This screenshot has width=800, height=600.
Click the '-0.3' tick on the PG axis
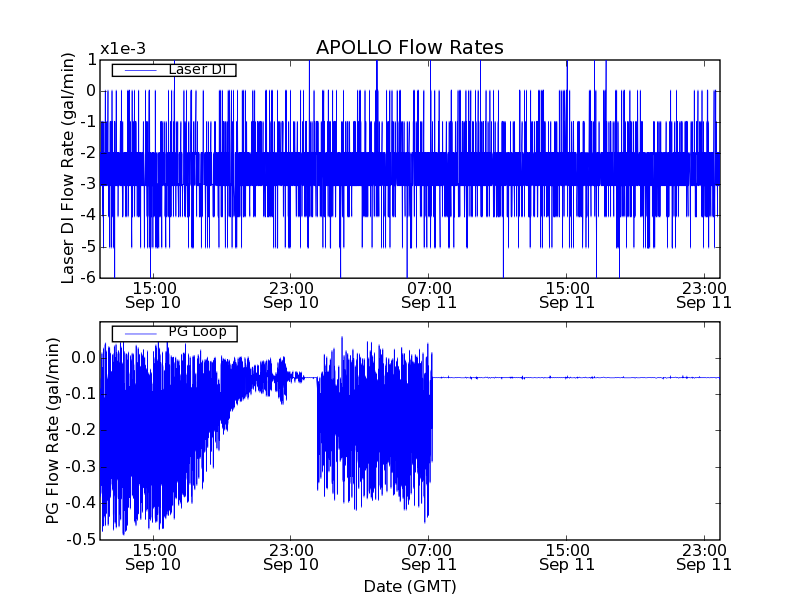pos(82,467)
